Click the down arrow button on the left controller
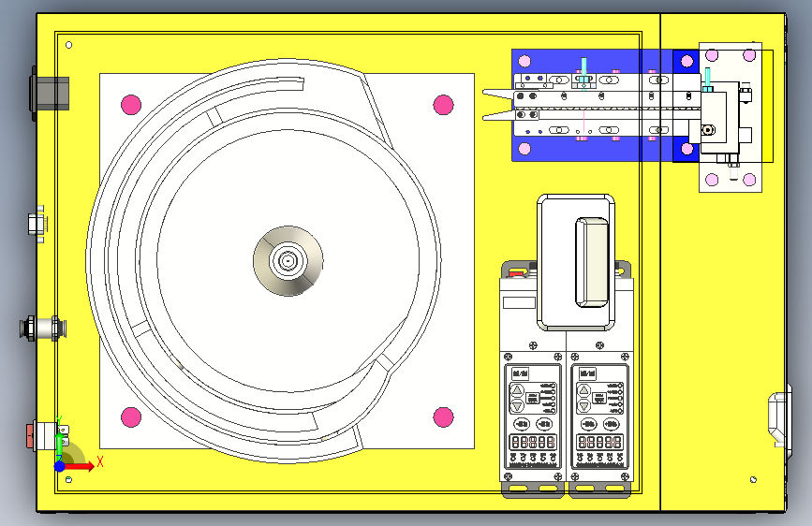Viewport: 812px width, 526px height. click(x=517, y=405)
